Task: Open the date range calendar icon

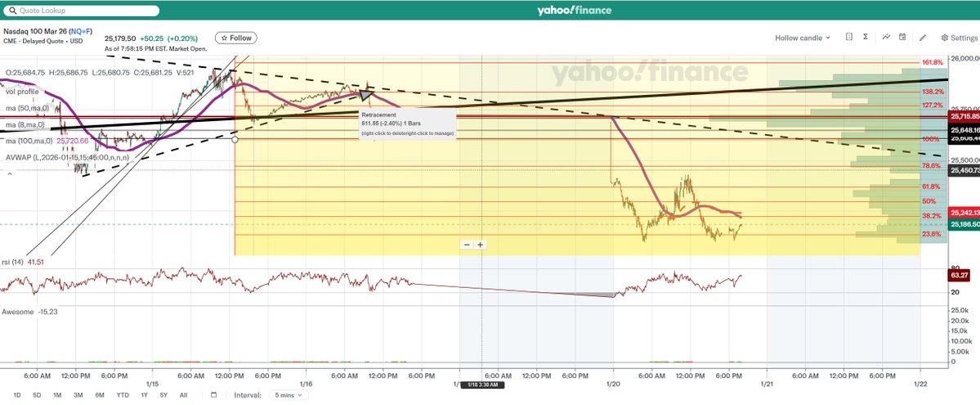Action: point(214,395)
